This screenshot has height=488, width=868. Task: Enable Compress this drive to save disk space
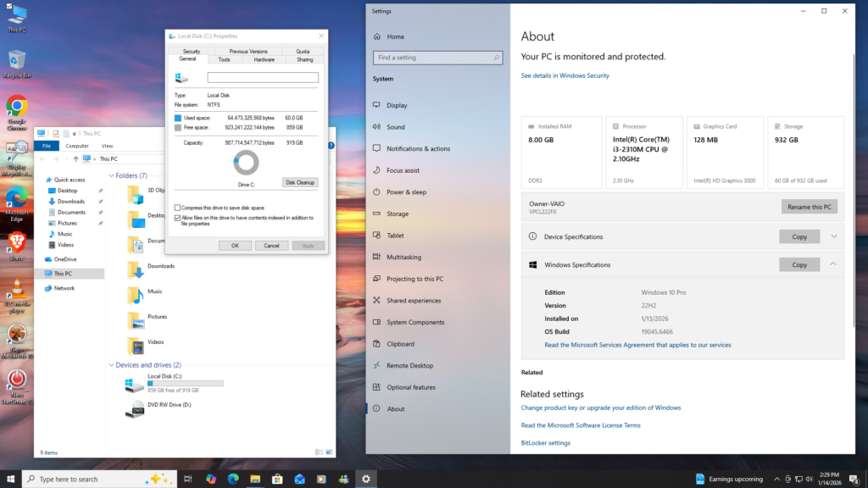(x=176, y=206)
